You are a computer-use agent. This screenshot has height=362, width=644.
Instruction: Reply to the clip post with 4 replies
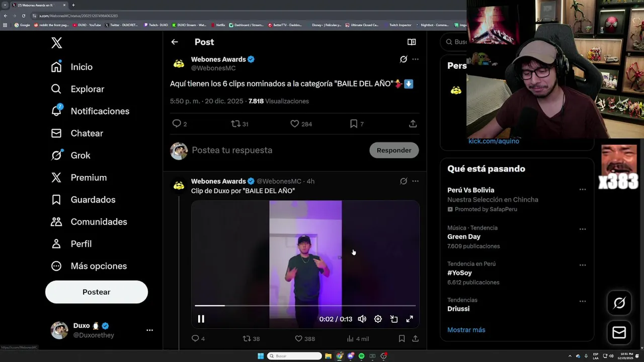tap(198, 339)
